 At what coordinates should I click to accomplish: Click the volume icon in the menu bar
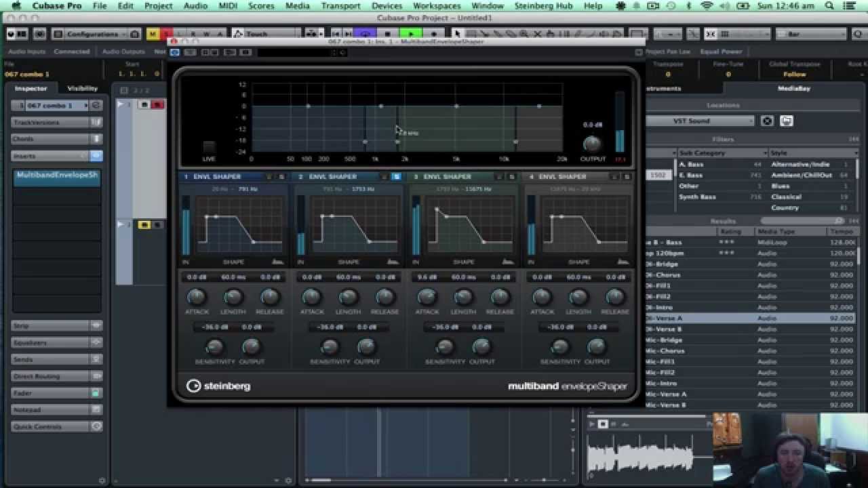click(x=726, y=6)
